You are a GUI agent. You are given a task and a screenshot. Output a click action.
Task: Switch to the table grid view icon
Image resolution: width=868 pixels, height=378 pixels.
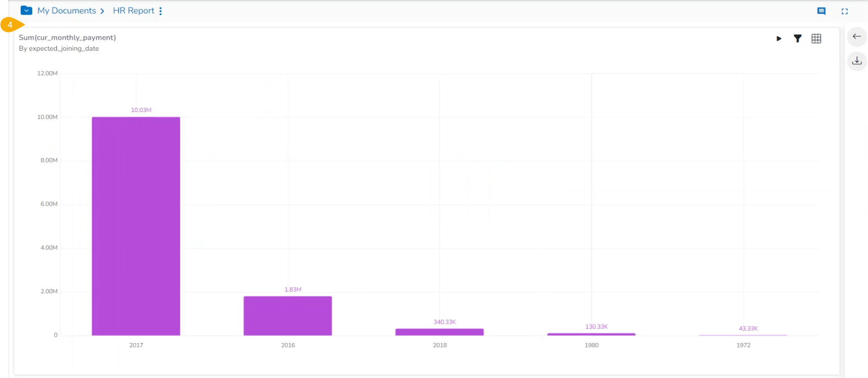pyautogui.click(x=816, y=39)
